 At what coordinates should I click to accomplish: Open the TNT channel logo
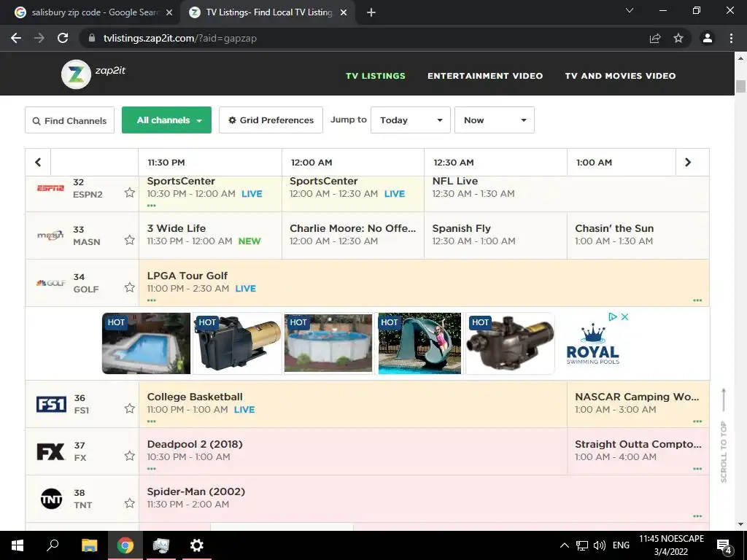[x=51, y=499]
